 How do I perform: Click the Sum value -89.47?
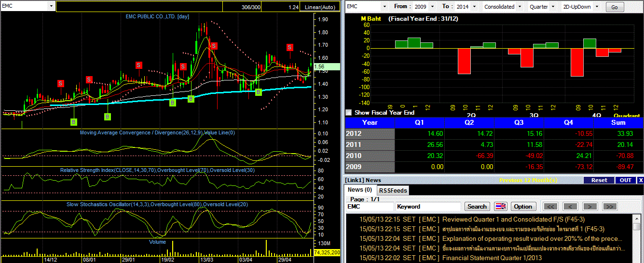[624, 167]
